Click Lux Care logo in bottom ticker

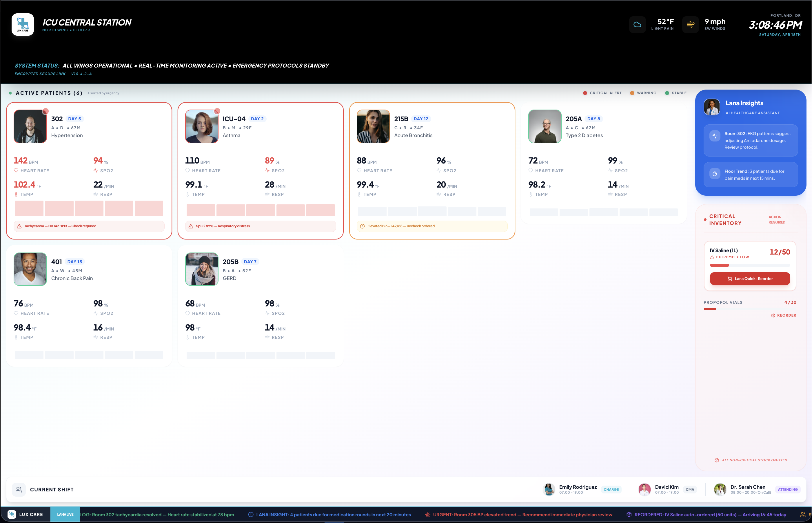tap(12, 515)
